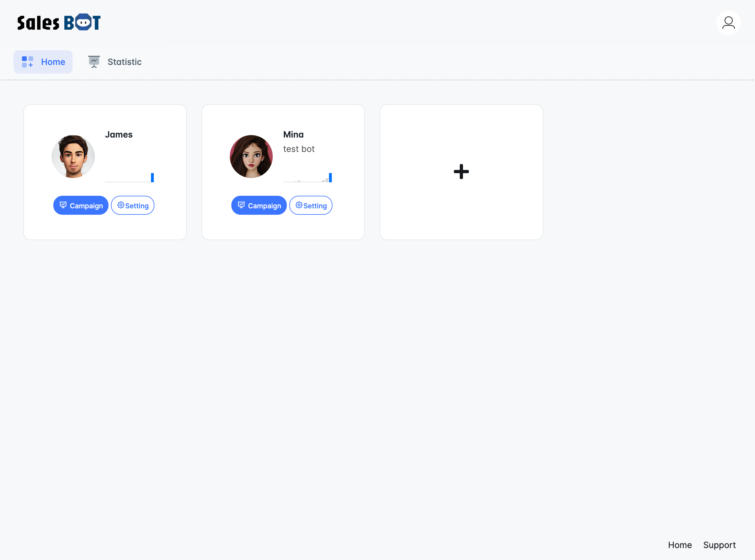Open Campaign for the James bot
Image resolution: width=755 pixels, height=560 pixels.
tap(81, 205)
